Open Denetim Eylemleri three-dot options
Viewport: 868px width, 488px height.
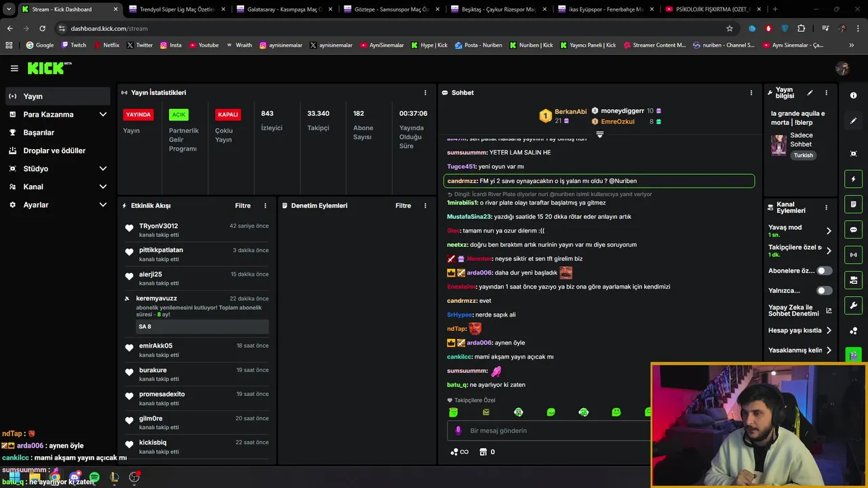pyautogui.click(x=425, y=205)
